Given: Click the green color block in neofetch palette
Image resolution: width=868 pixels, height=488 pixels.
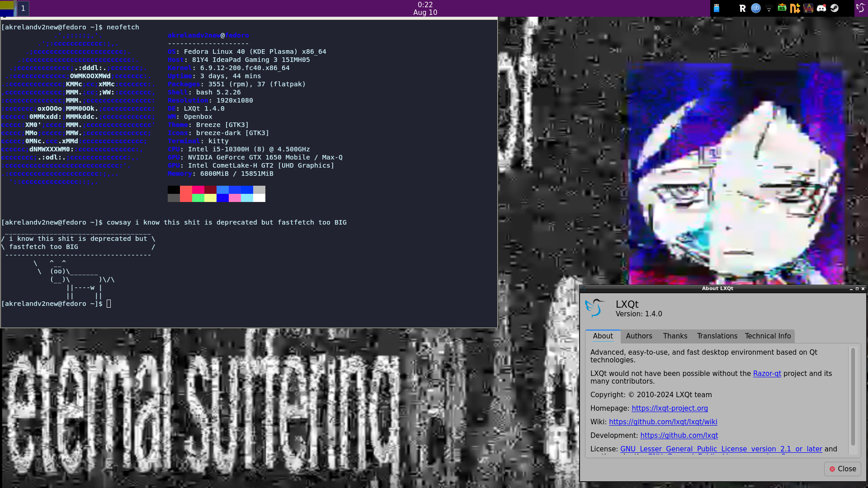Looking at the screenshot, I should point(198,198).
